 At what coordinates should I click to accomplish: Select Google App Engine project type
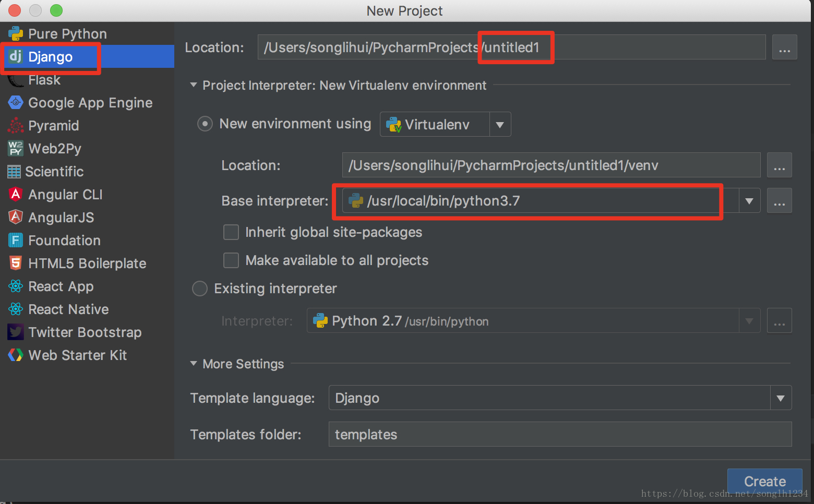tap(87, 103)
